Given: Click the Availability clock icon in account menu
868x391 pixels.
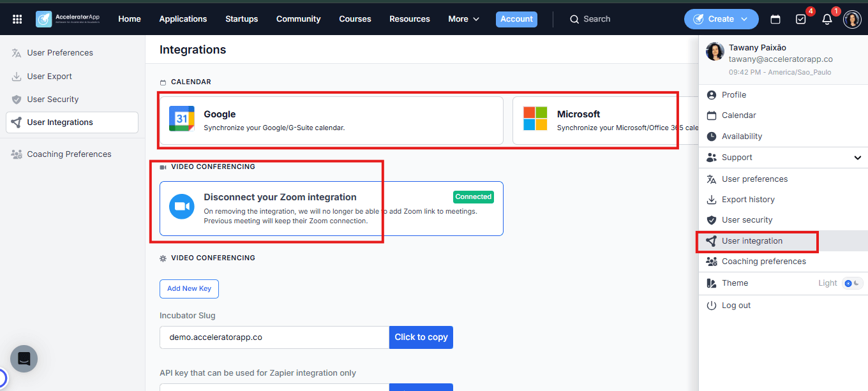Looking at the screenshot, I should pyautogui.click(x=712, y=136).
